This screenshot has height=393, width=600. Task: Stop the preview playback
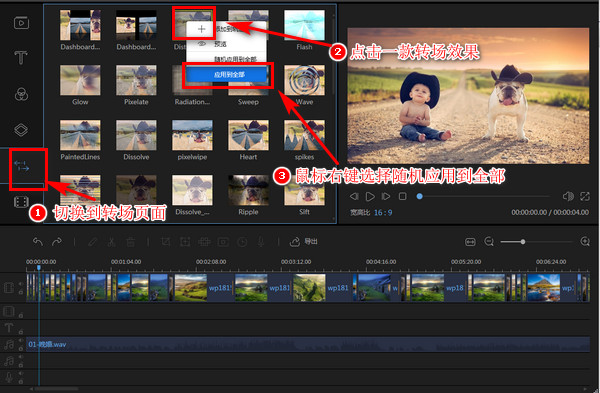coord(403,196)
